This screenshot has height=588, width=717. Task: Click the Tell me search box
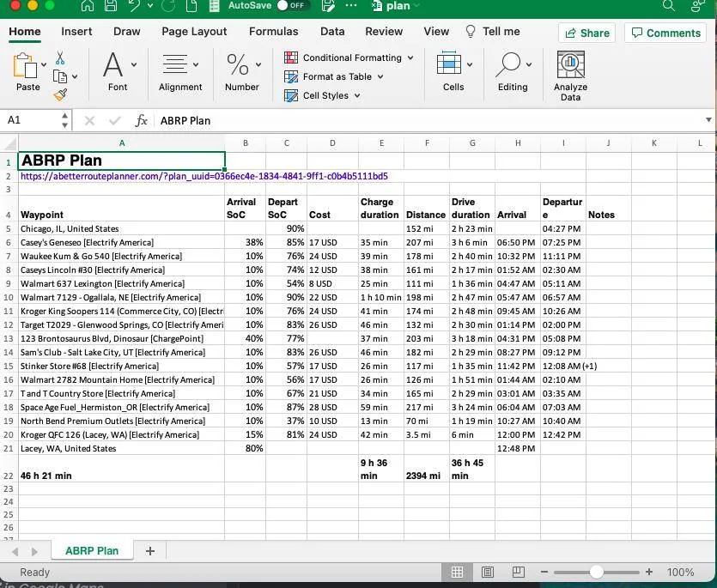click(x=493, y=32)
